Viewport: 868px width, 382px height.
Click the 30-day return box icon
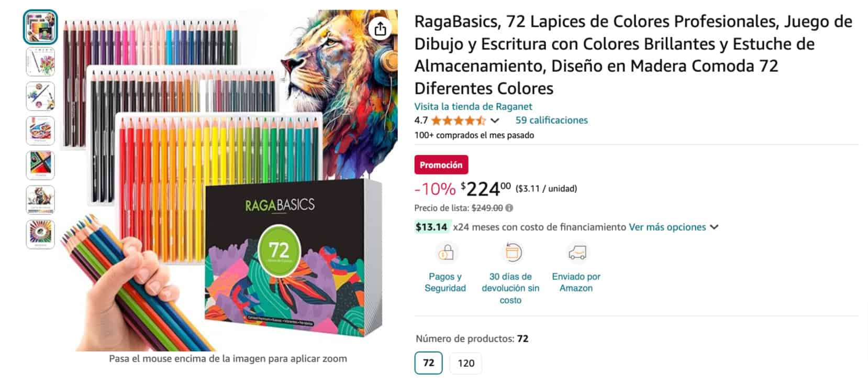pyautogui.click(x=511, y=253)
